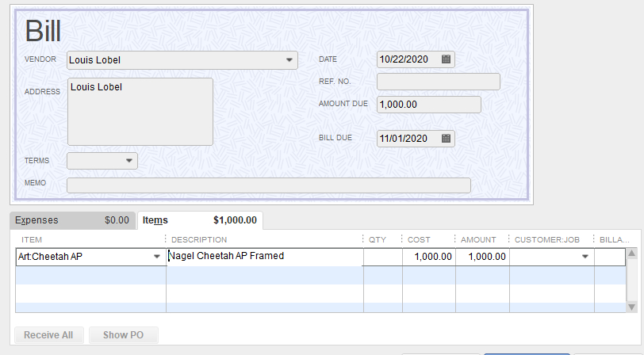Click the Memo text field
The image size is (644, 355).
268,185
